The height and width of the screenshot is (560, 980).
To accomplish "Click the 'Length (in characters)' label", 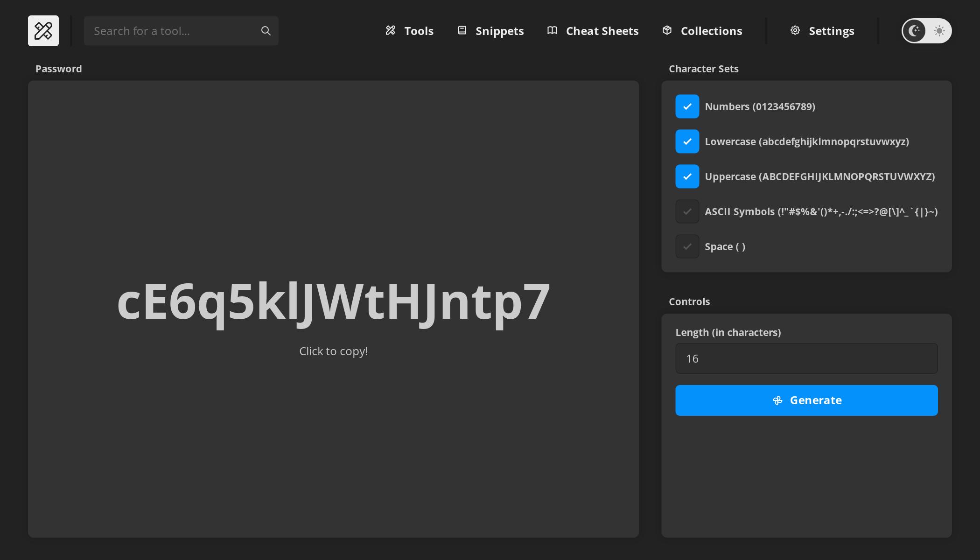I will tap(728, 332).
